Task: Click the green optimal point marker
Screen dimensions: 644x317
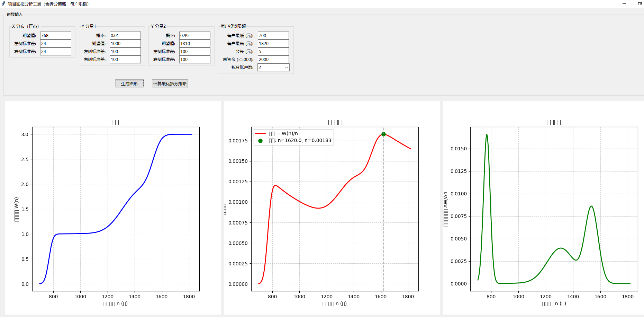Action: pos(383,134)
